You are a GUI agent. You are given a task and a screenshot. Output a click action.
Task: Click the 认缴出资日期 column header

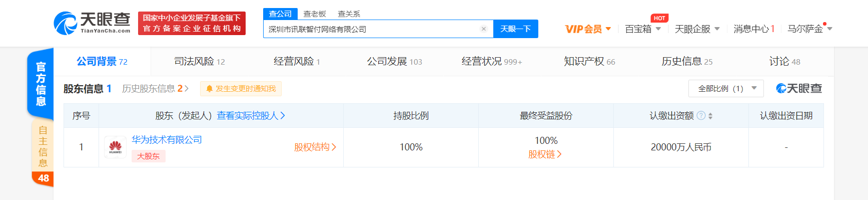coord(786,116)
